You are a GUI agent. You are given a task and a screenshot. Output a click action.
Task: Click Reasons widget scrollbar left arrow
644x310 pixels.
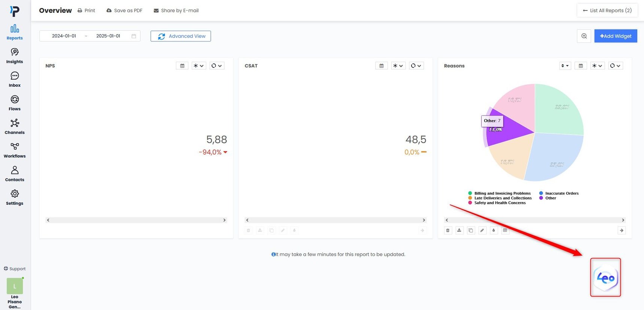click(x=447, y=220)
